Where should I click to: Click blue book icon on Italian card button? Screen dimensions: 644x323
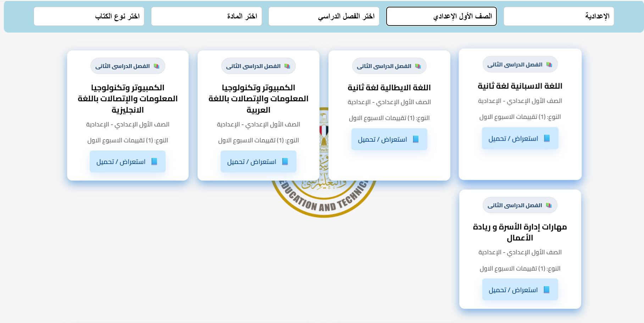(x=416, y=140)
